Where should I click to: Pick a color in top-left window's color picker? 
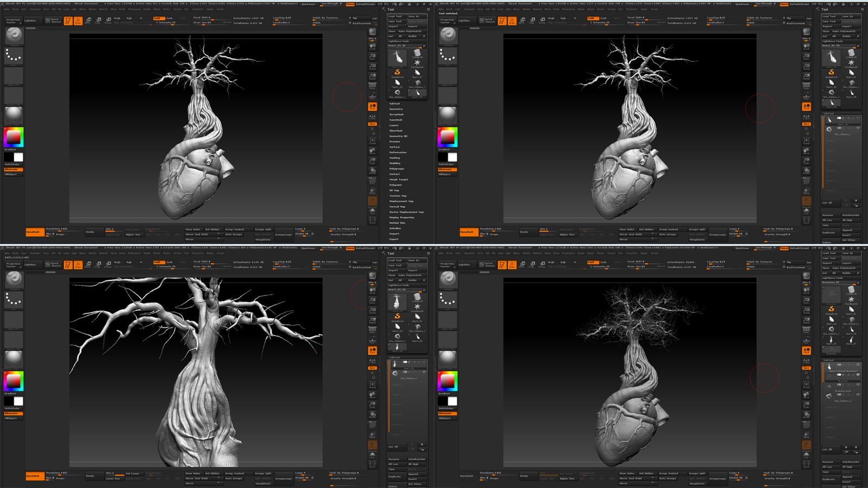pos(14,137)
